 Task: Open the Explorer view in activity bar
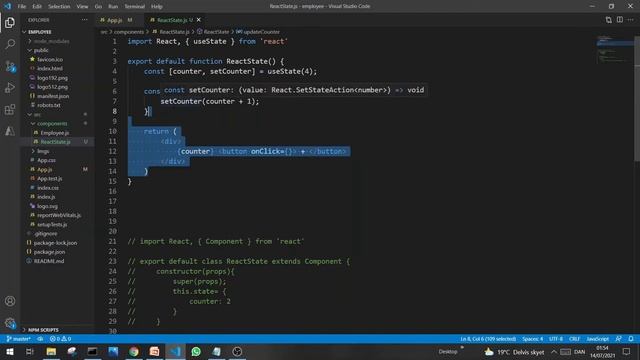(10, 23)
